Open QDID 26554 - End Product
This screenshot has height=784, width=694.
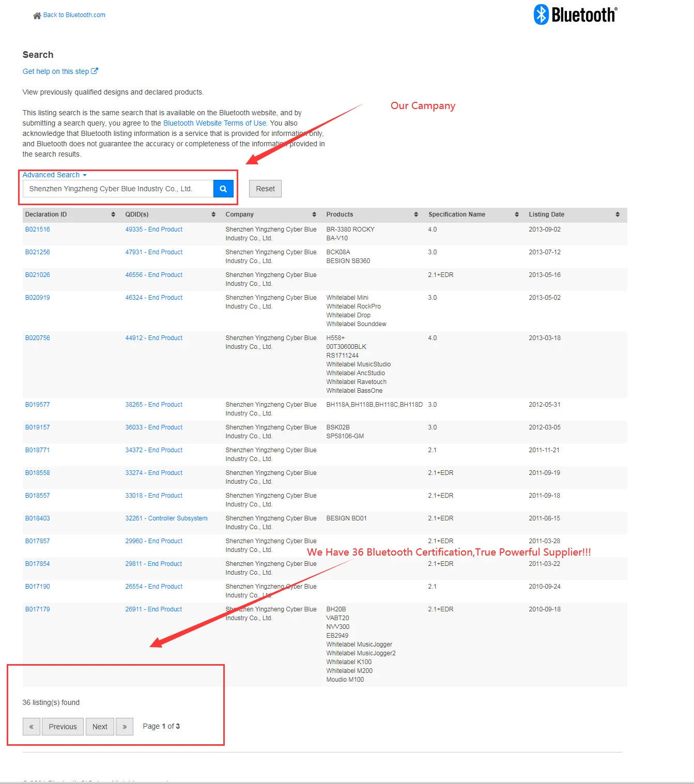pyautogui.click(x=154, y=587)
